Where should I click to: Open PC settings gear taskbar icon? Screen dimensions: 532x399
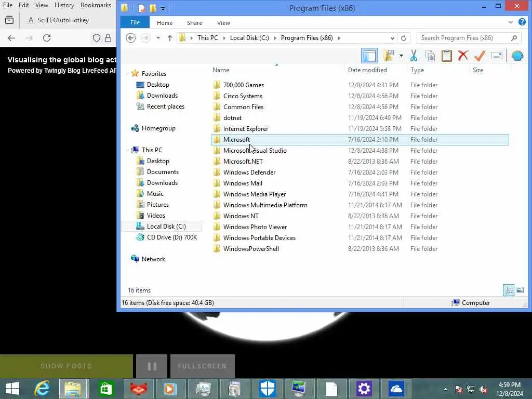[364, 389]
